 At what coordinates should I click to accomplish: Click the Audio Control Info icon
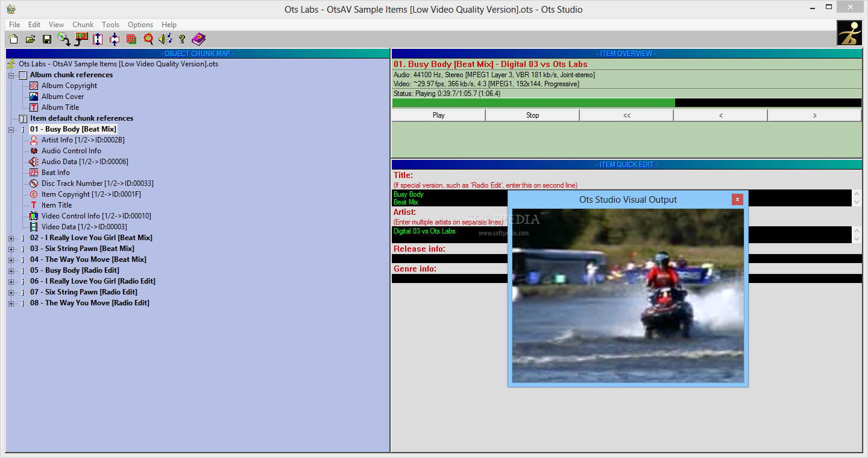(34, 151)
